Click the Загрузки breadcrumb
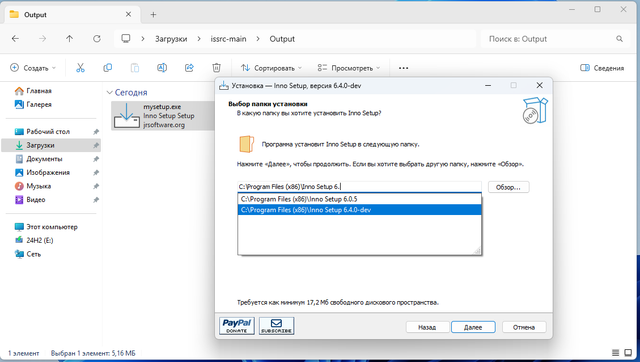 pos(171,39)
